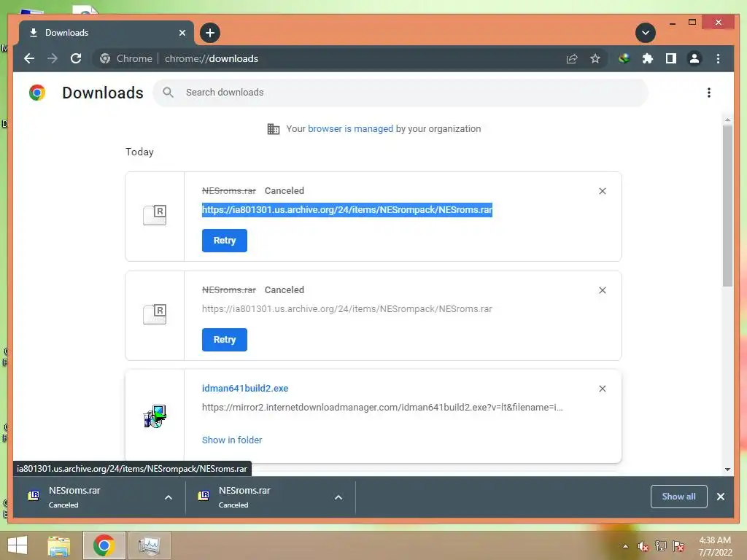Open the idman641build2.exe file link
The width and height of the screenshot is (747, 560).
point(245,388)
